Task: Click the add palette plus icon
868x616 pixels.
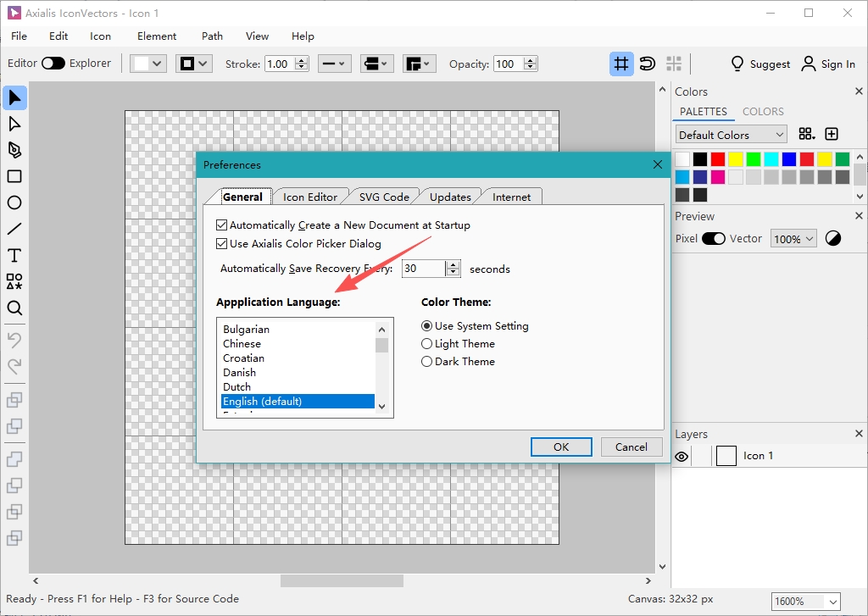Action: [x=832, y=134]
